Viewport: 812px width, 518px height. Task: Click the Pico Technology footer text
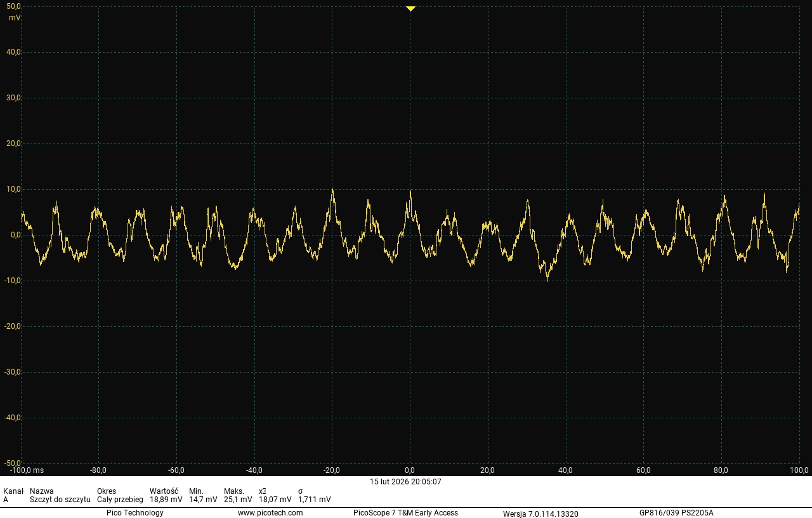134,513
